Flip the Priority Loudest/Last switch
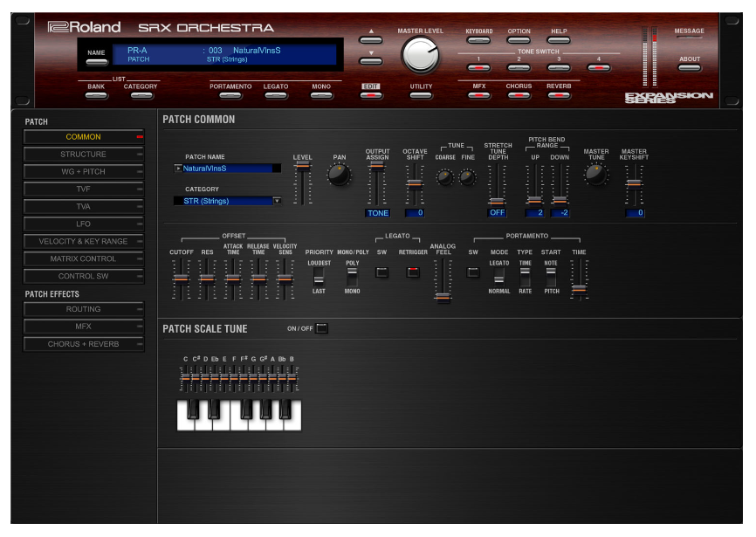This screenshot has width=756, height=537. coord(319,277)
